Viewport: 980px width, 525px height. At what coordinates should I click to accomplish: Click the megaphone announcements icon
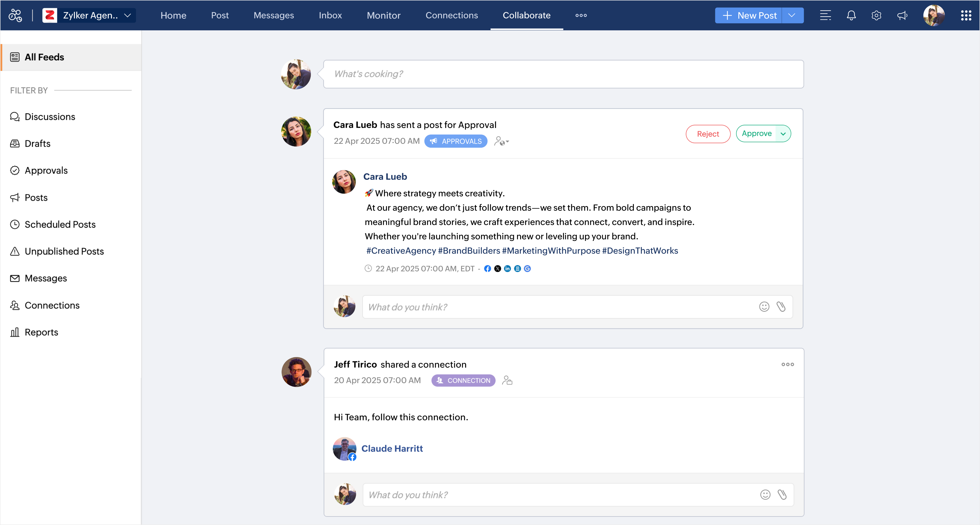tap(902, 16)
